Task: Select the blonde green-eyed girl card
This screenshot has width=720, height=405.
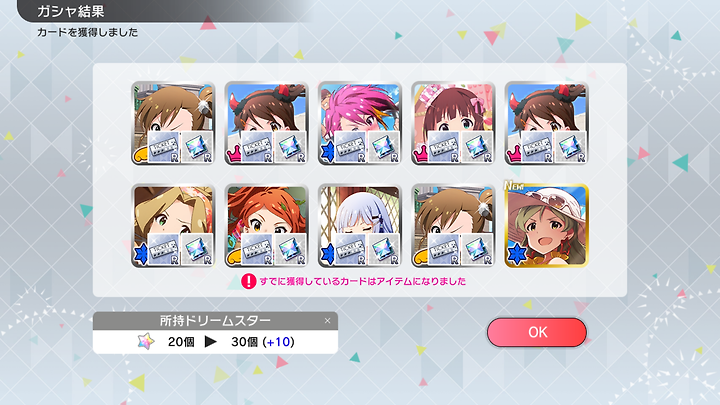Action: [x=173, y=225]
